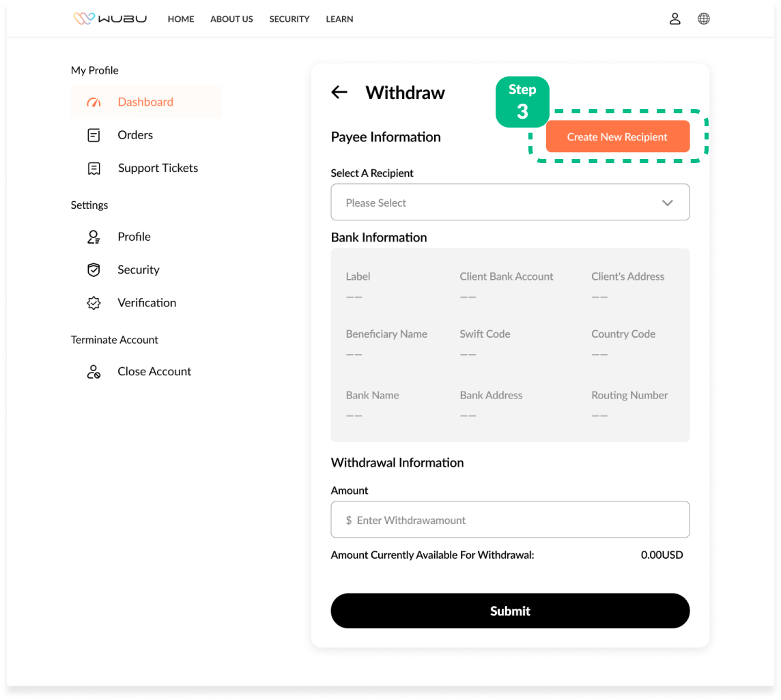Submit the withdrawal form
The image size is (781, 700).
[510, 611]
